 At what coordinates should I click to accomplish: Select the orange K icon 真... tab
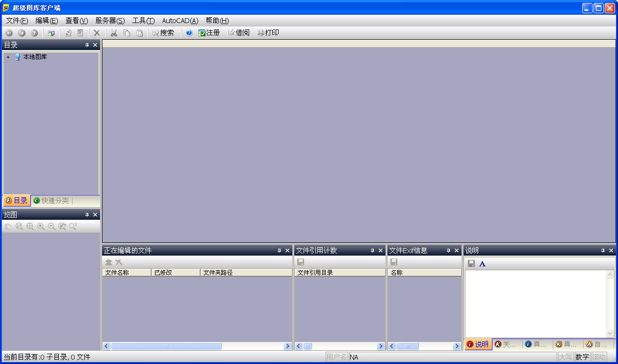coord(567,344)
